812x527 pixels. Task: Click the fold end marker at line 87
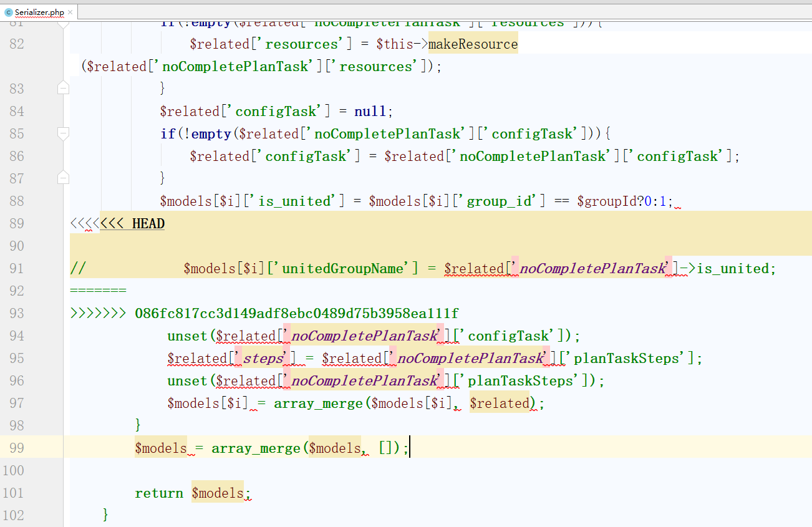[63, 178]
